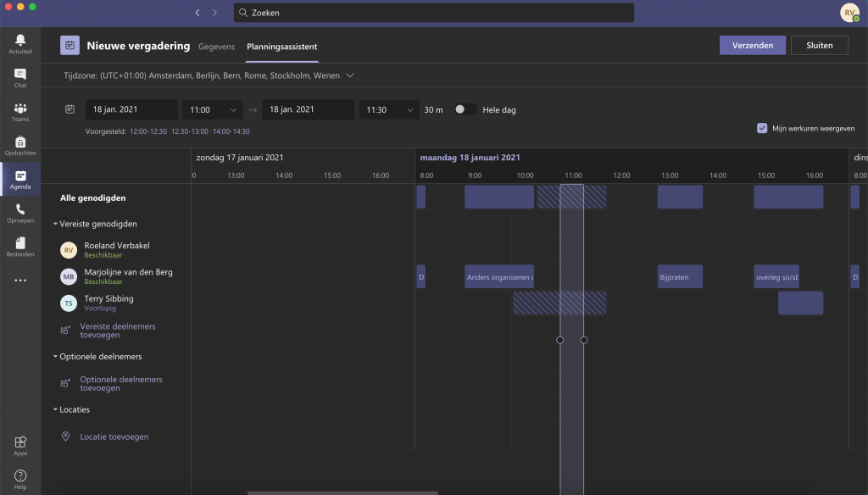This screenshot has width=868, height=495.
Task: Collapse the Vereiste genodigden section
Action: point(56,224)
